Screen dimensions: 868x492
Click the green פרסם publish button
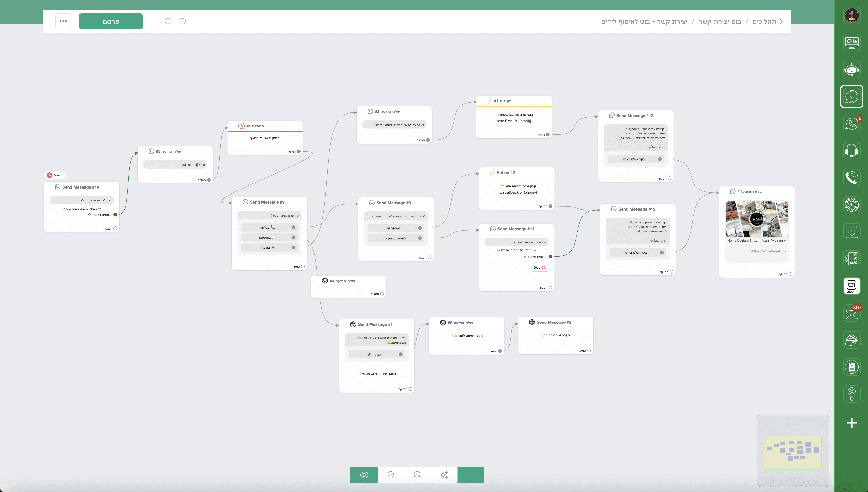(x=111, y=21)
